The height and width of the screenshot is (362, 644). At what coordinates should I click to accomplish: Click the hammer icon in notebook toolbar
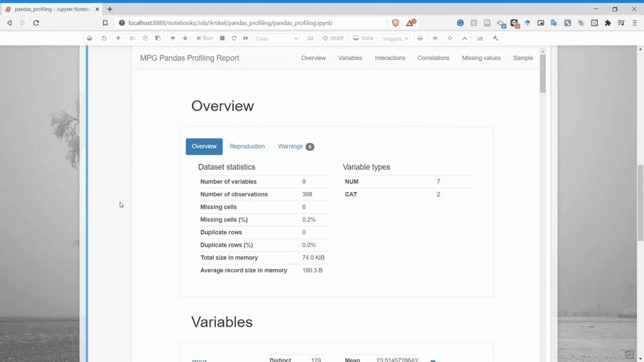click(x=496, y=38)
